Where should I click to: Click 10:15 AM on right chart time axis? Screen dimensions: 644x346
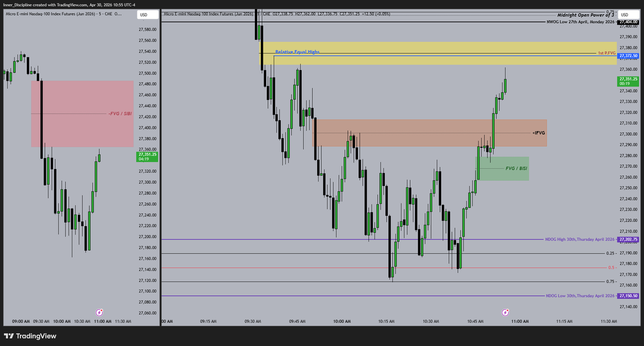pos(386,321)
